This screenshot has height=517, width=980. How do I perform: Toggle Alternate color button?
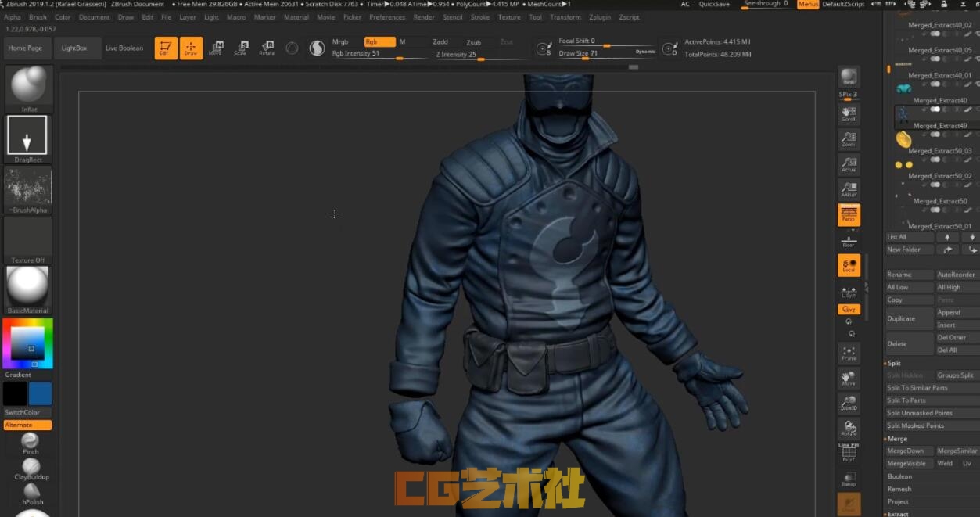(x=27, y=425)
